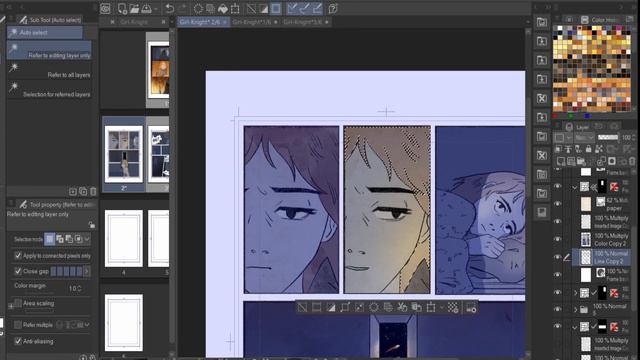The image size is (640, 360).
Task: Choose Selection for referred layers sub tool
Action: tap(49, 90)
